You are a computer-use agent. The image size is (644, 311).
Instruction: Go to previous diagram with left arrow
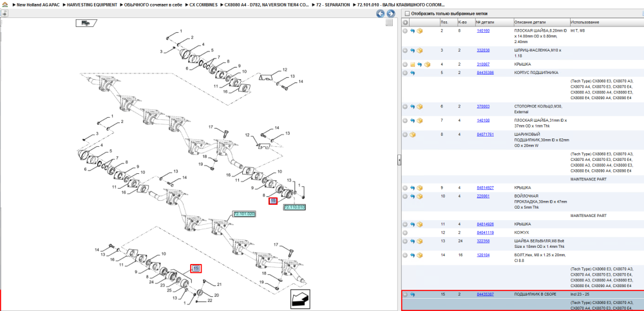[x=381, y=14]
